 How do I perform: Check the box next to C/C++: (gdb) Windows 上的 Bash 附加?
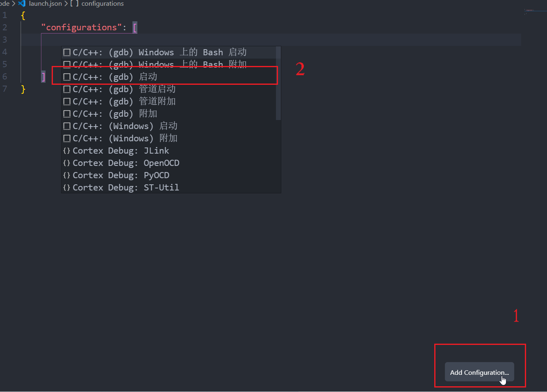(67, 64)
